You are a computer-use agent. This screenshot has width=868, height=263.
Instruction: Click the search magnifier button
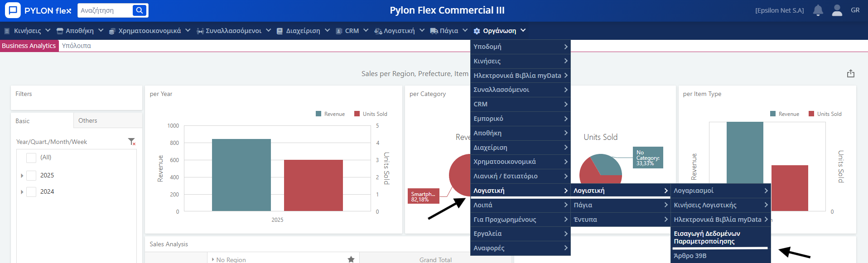(x=140, y=10)
